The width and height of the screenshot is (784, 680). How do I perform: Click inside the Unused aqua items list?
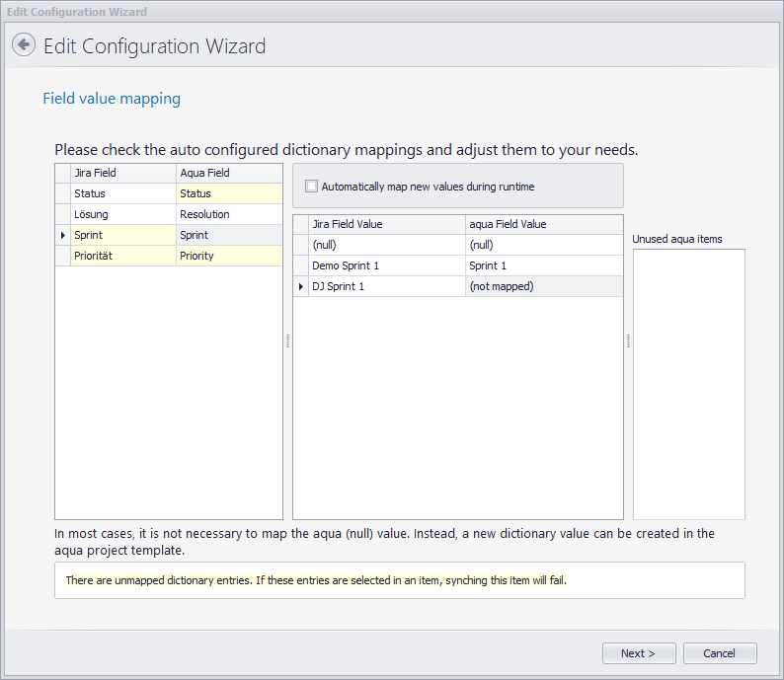click(x=688, y=383)
